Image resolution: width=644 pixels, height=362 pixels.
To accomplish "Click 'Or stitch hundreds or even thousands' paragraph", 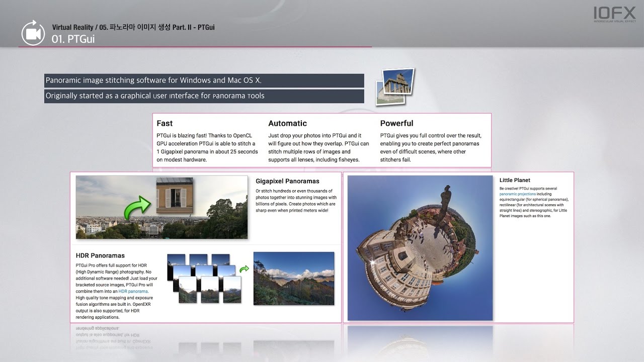I will coord(296,201).
